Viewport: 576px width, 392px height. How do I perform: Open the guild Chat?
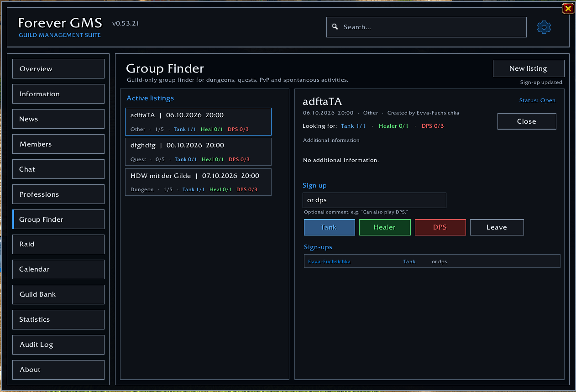pyautogui.click(x=58, y=169)
